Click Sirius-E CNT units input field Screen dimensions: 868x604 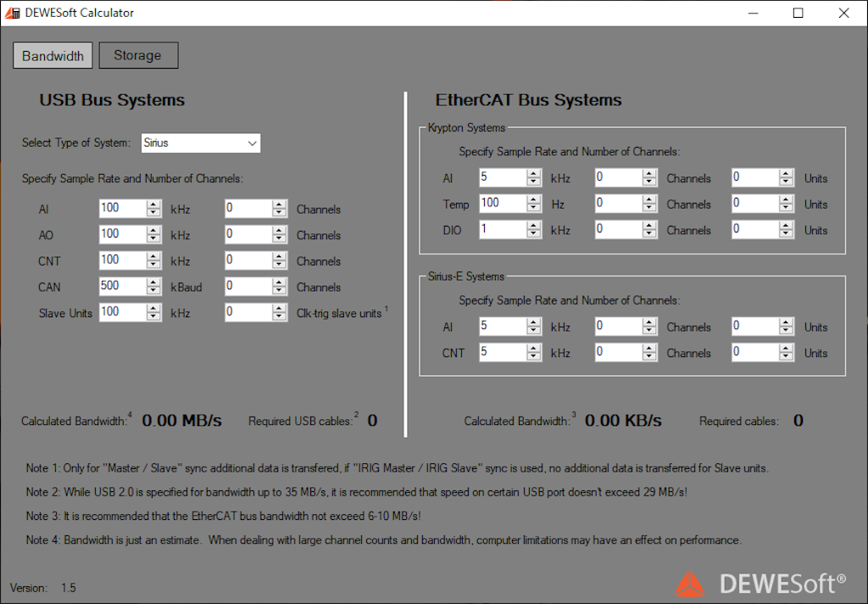click(x=755, y=352)
